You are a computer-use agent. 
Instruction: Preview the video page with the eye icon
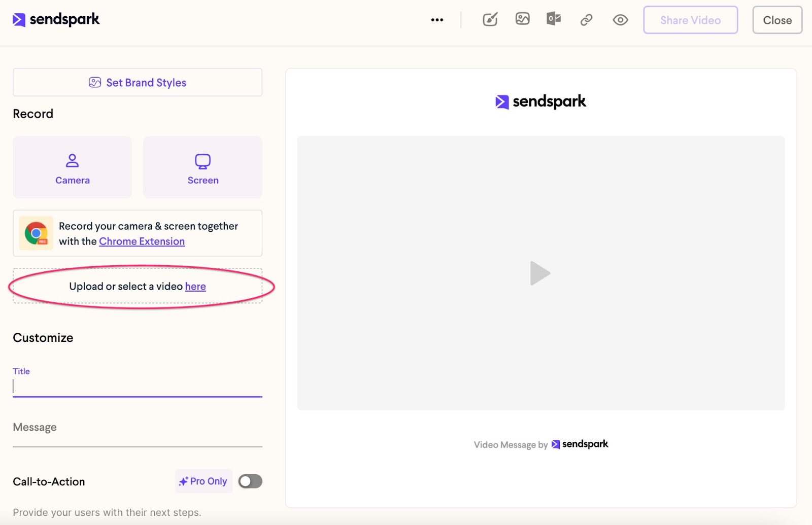620,20
